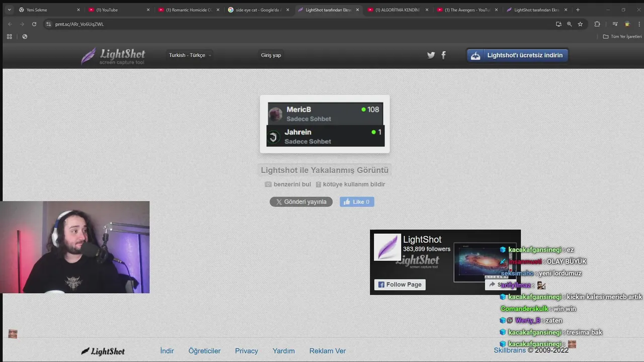Click the LightShot logo in header
The width and height of the screenshot is (644, 362).
coord(113,56)
